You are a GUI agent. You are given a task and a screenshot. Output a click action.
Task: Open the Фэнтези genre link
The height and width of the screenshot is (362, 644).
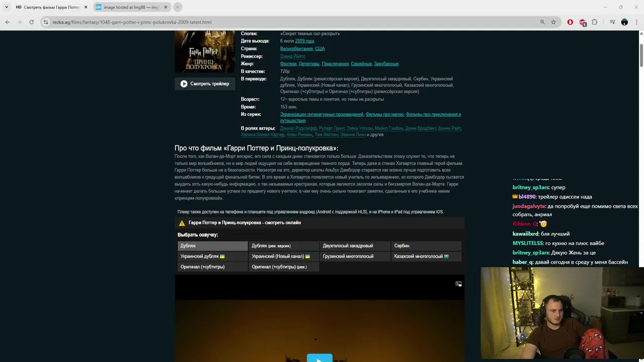(x=288, y=64)
